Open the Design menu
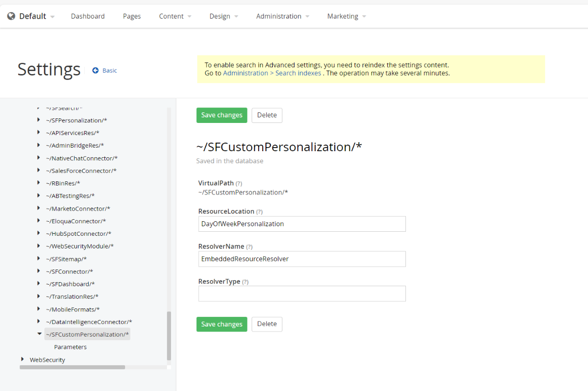 tap(224, 16)
